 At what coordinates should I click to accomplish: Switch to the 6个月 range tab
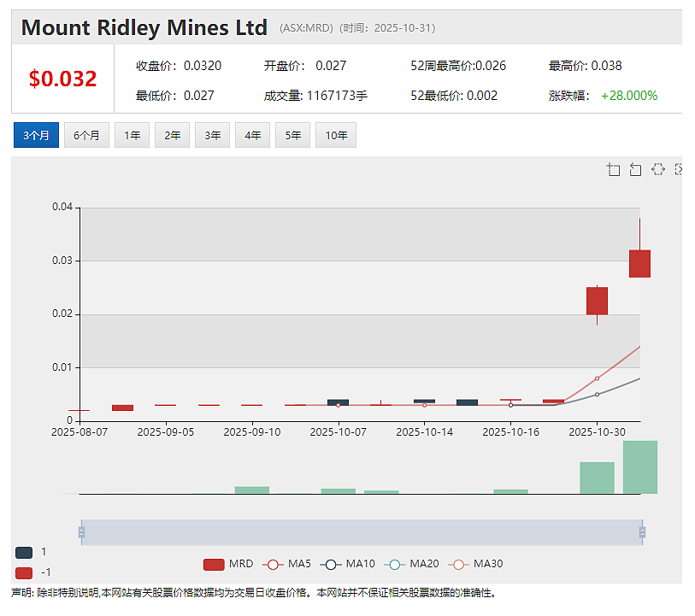86,135
